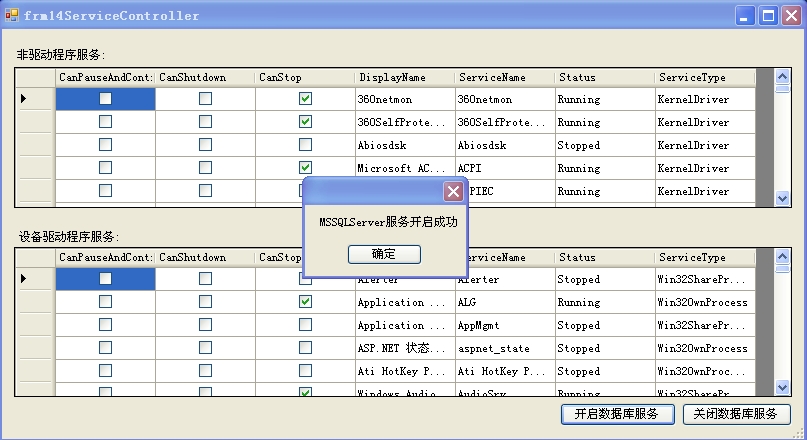807x440 pixels.
Task: Select Running status cell of ALG row
Action: click(605, 302)
